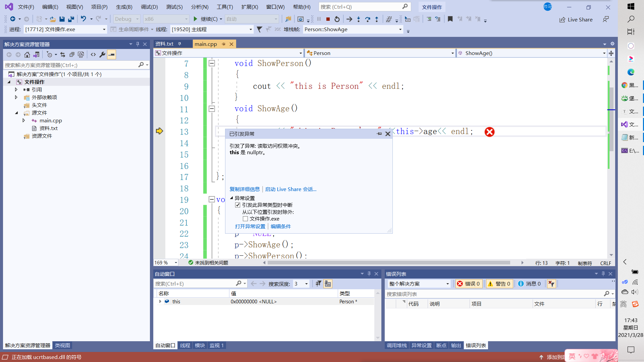Toggle the 错误 0 filter button
This screenshot has width=644, height=362.
469,284
